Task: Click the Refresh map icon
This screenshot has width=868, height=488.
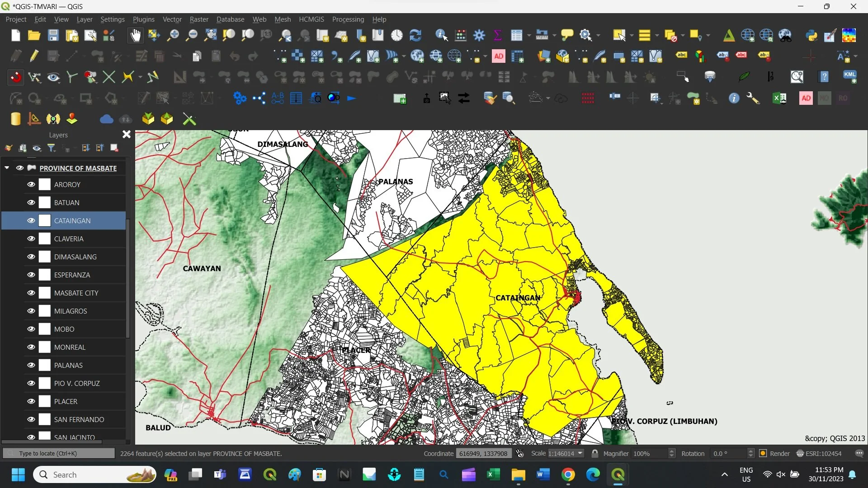Action: tap(415, 35)
